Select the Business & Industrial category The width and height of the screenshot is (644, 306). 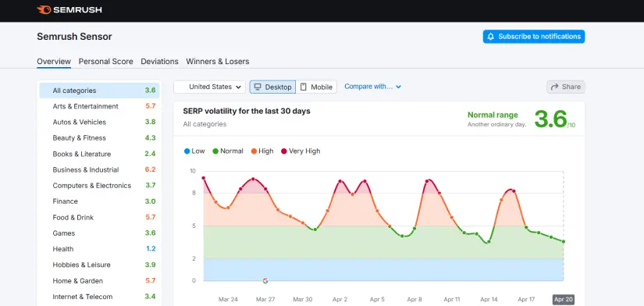point(99,169)
